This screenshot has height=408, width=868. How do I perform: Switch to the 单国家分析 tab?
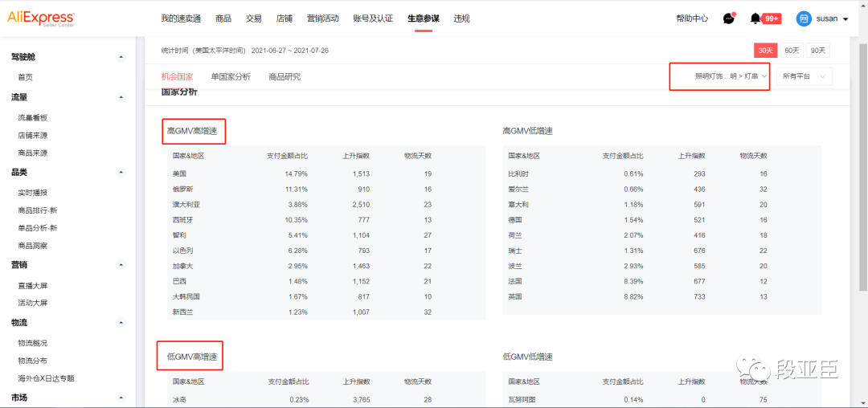click(x=231, y=77)
